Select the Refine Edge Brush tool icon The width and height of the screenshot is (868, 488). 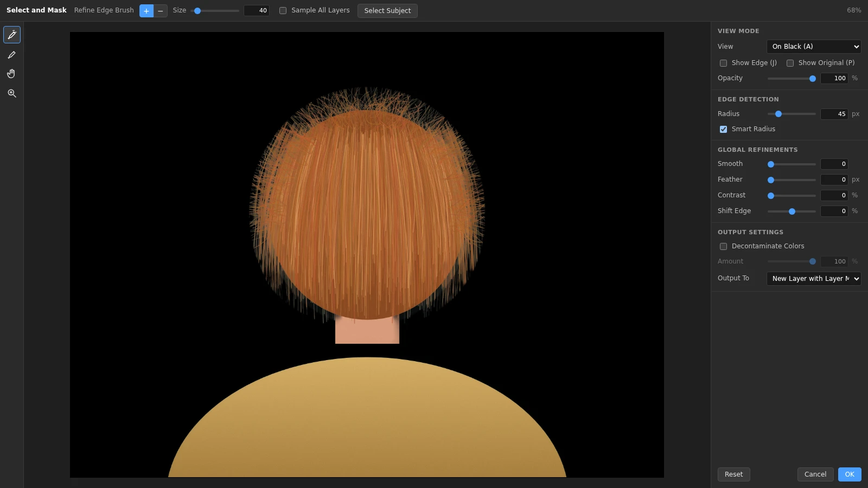(x=12, y=35)
